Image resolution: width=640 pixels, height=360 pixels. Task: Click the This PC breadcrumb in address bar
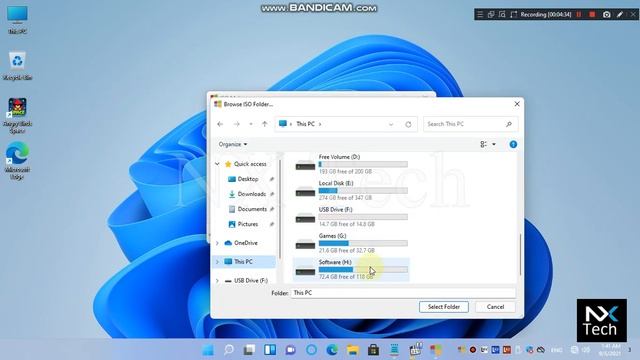pyautogui.click(x=305, y=124)
